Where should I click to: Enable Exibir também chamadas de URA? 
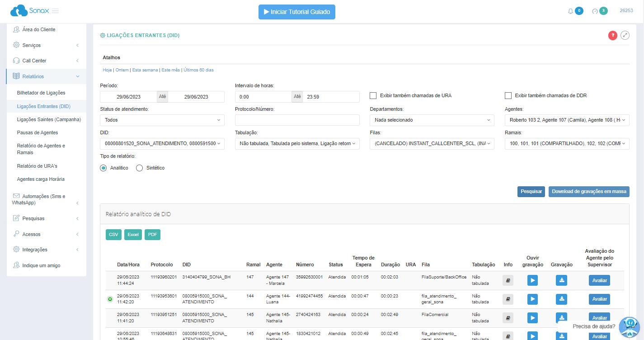[373, 95]
